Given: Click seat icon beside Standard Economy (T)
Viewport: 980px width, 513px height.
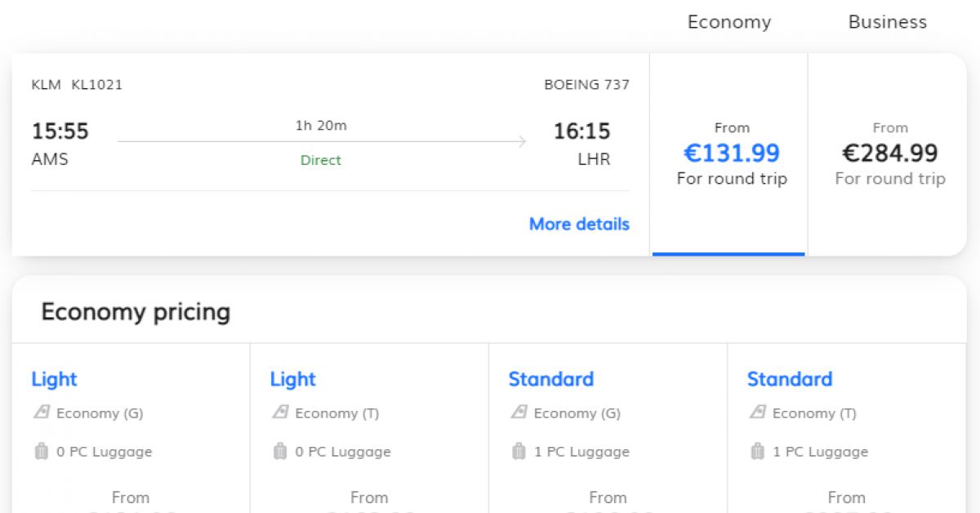Looking at the screenshot, I should [x=757, y=413].
